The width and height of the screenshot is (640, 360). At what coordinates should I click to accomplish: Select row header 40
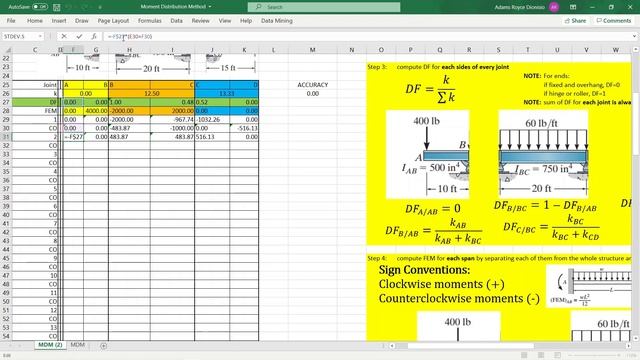point(6,215)
